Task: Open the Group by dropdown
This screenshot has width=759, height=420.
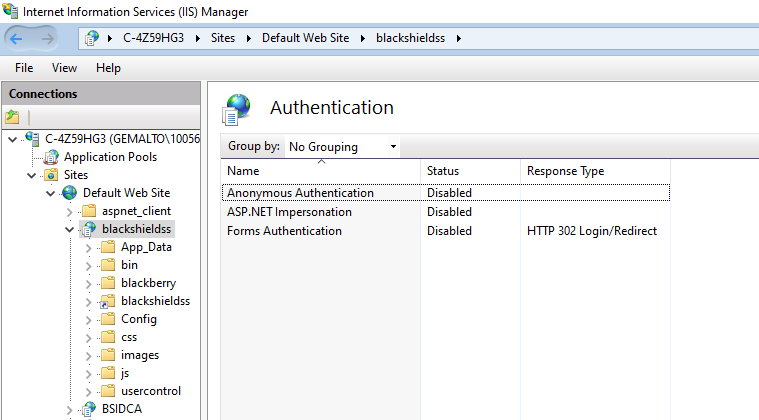Action: point(394,147)
